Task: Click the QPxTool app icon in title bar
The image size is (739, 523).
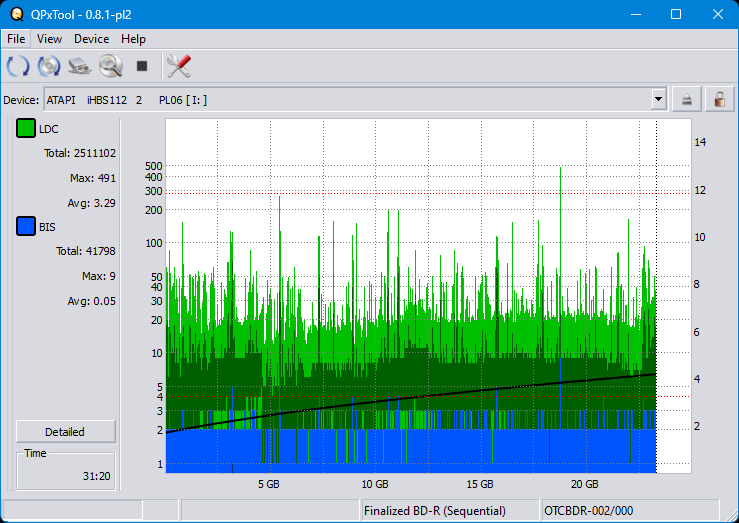Action: (x=17, y=15)
